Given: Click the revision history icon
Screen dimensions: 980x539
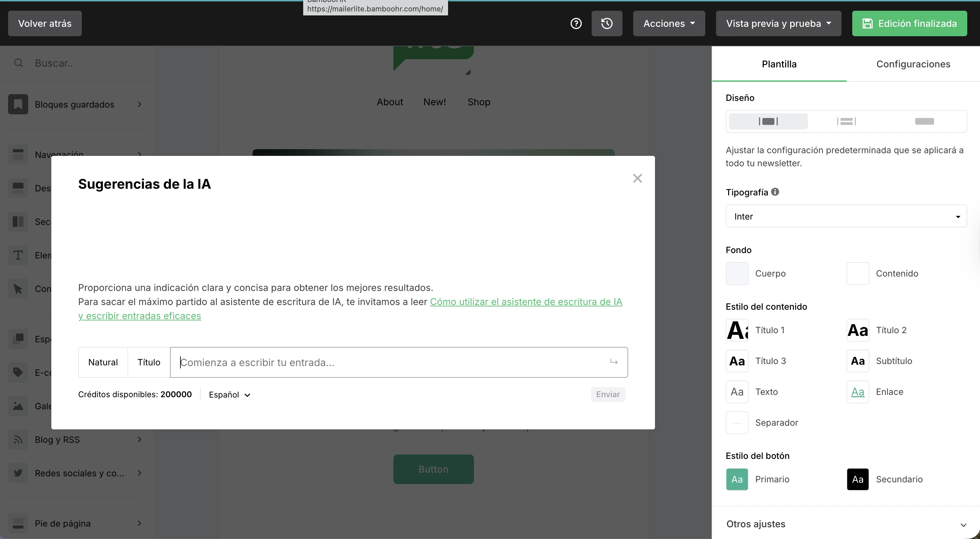Looking at the screenshot, I should coord(607,23).
